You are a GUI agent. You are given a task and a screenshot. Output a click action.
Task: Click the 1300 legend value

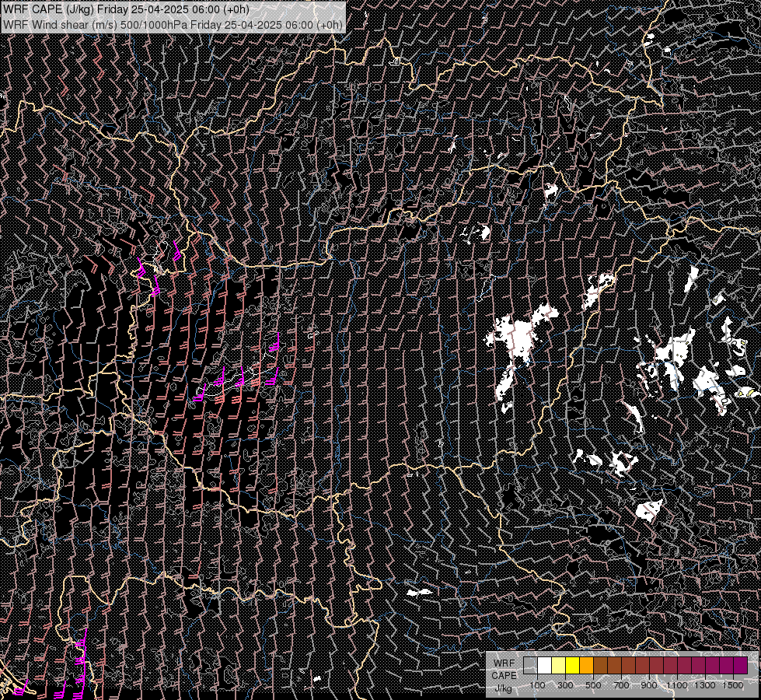point(705,685)
